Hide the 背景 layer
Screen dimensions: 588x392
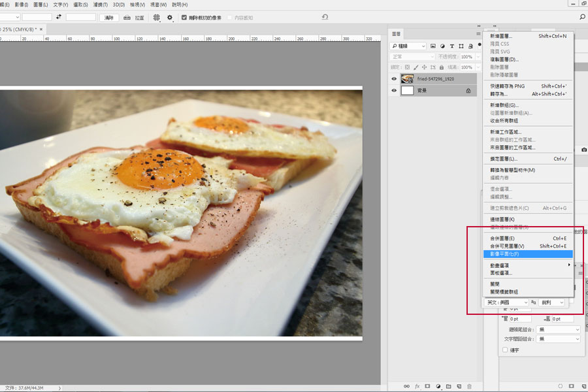pos(394,90)
